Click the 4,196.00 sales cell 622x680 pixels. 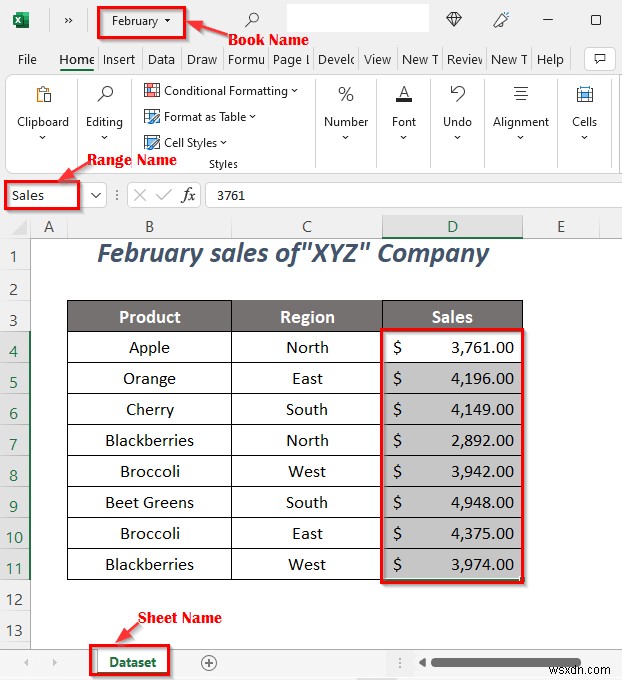pyautogui.click(x=452, y=379)
